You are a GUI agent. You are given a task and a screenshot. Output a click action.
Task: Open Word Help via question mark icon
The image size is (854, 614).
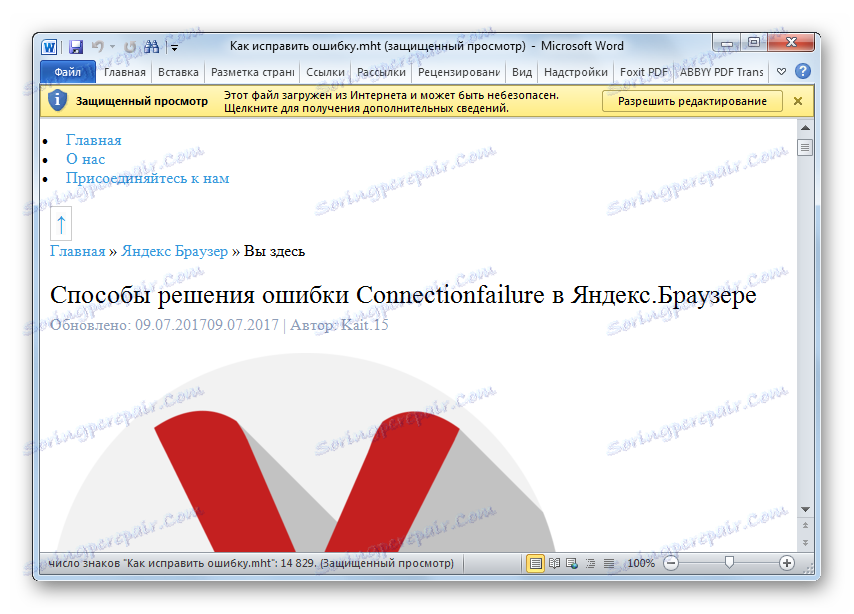tap(803, 71)
